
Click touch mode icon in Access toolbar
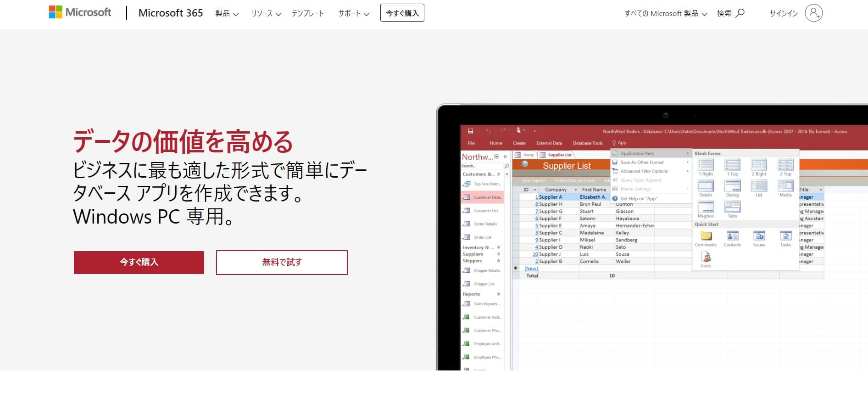point(519,130)
